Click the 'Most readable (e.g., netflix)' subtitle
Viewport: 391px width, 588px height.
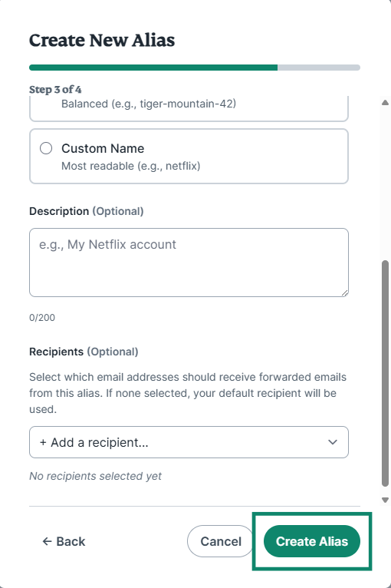coord(130,166)
